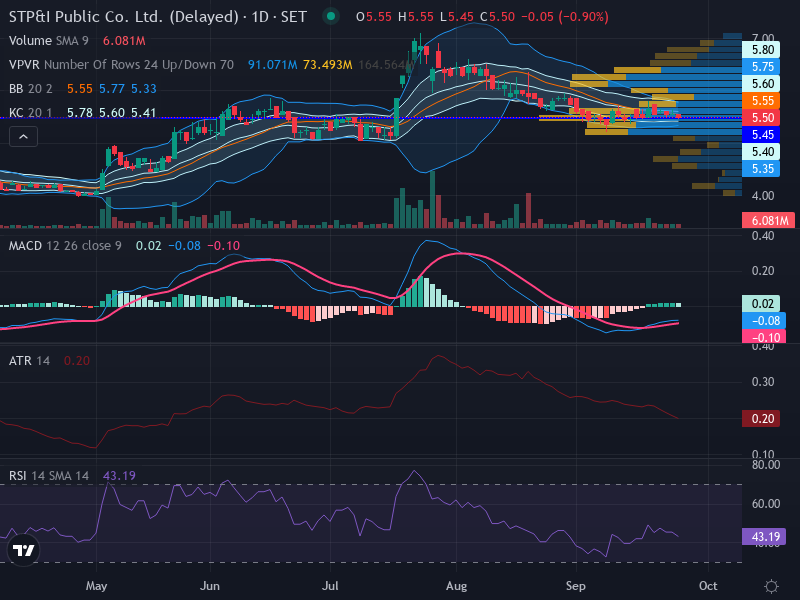Click the ATR legend value 0.20
This screenshot has height=600, width=800.
tap(77, 361)
